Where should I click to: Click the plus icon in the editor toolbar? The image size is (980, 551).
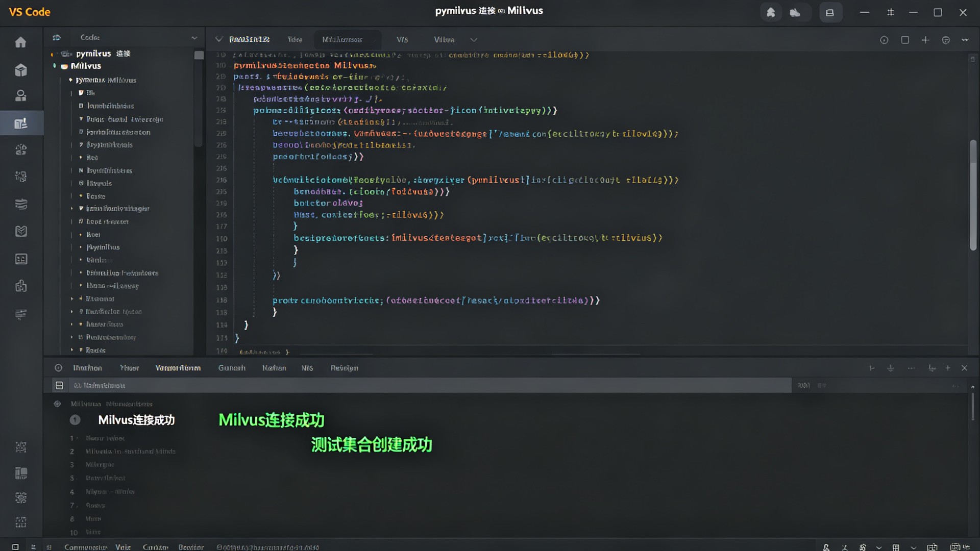(x=925, y=40)
